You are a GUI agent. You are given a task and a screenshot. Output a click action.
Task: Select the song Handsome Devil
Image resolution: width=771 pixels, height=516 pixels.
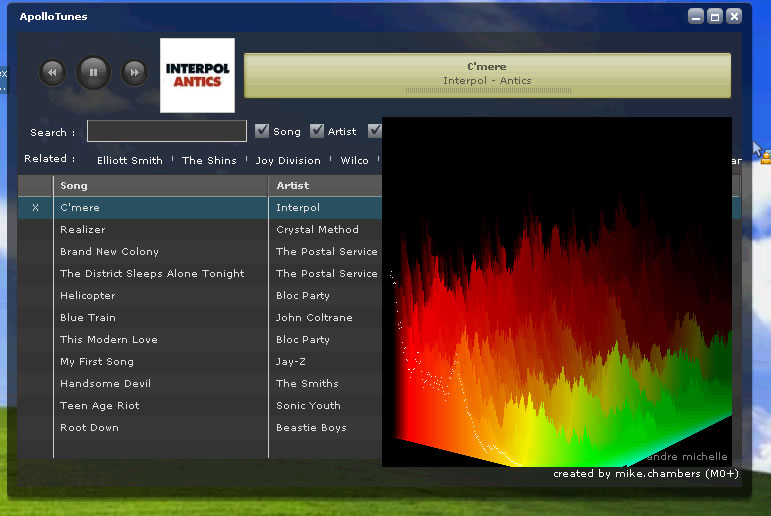(105, 384)
